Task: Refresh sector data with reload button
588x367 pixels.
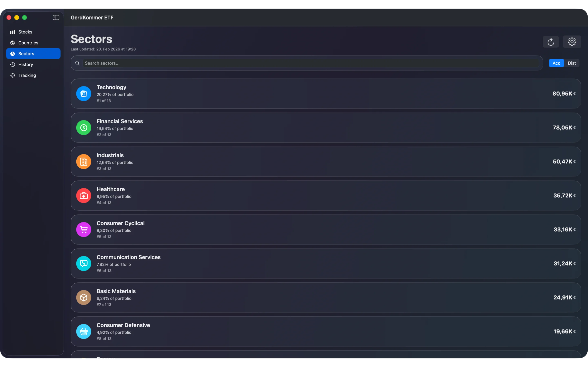Action: (551, 42)
